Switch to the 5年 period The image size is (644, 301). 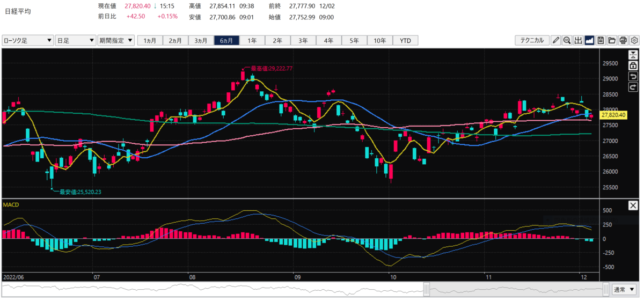pyautogui.click(x=354, y=41)
